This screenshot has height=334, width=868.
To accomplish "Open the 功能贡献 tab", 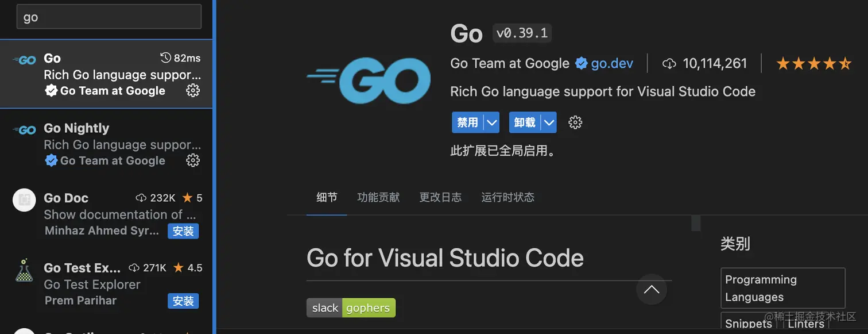I will (378, 197).
